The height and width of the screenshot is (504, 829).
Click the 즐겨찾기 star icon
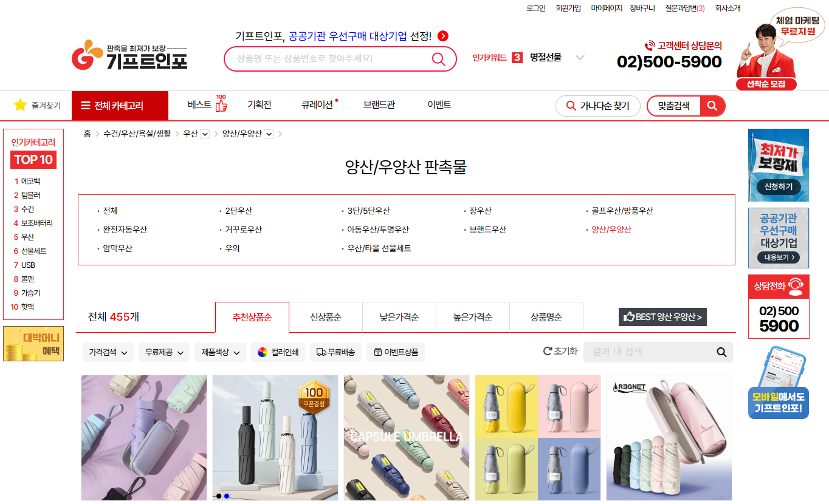point(20,105)
